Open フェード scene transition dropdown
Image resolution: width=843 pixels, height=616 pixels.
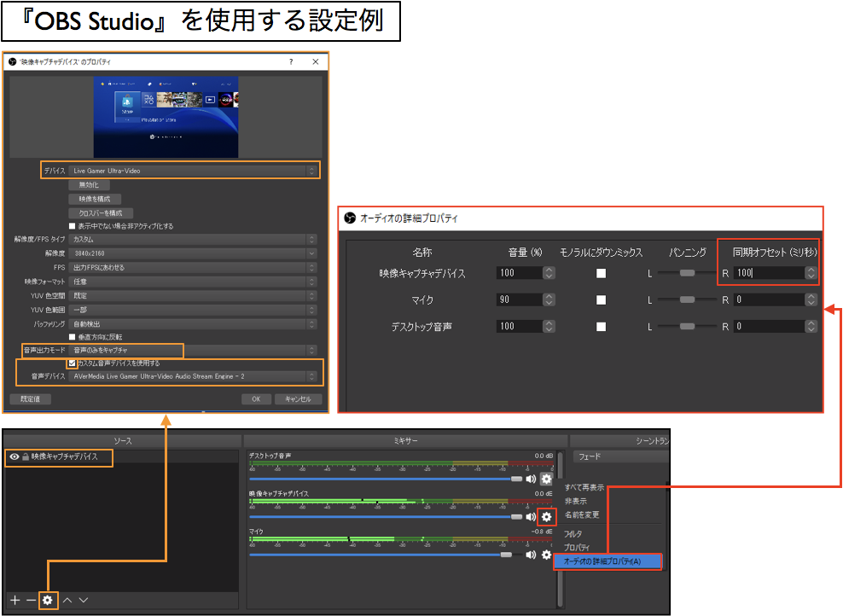coord(620,456)
